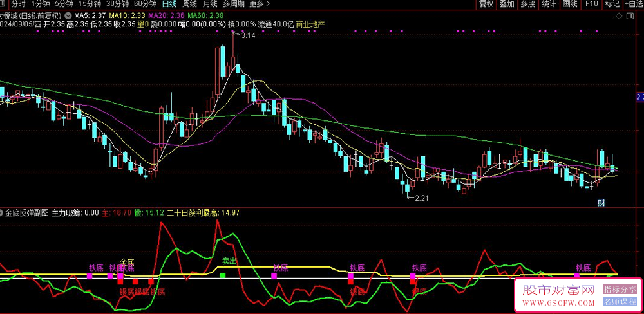Screen dimensions: 644x314
Task: Click the green 卖出 sell signal square
Action: pyautogui.click(x=223, y=275)
